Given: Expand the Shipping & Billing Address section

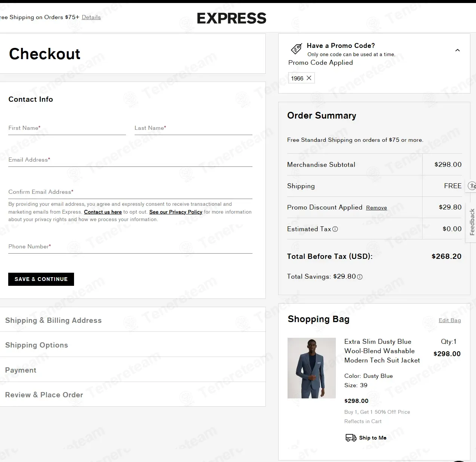Looking at the screenshot, I should [x=53, y=320].
